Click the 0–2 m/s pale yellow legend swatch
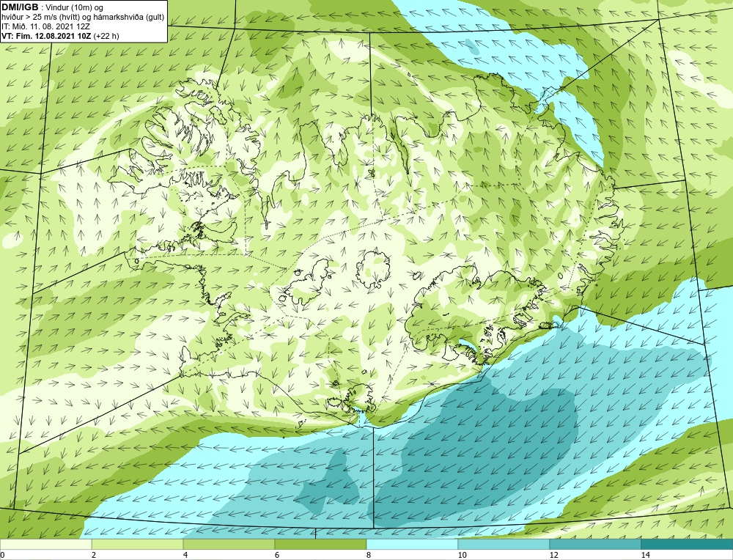 coord(45,545)
